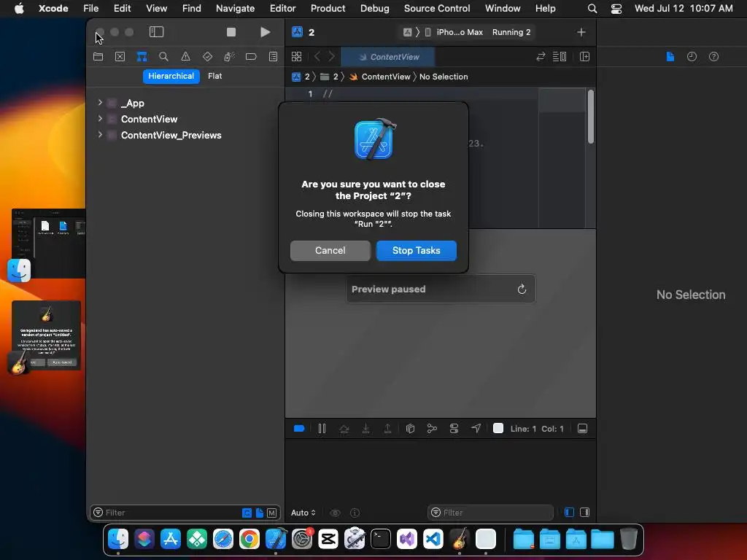Open the Debug menu

pyautogui.click(x=374, y=8)
